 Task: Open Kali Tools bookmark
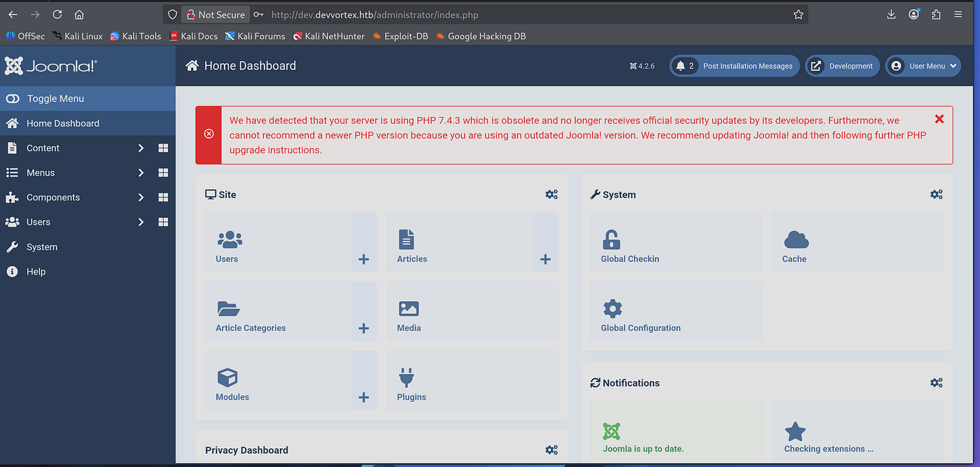(x=136, y=36)
